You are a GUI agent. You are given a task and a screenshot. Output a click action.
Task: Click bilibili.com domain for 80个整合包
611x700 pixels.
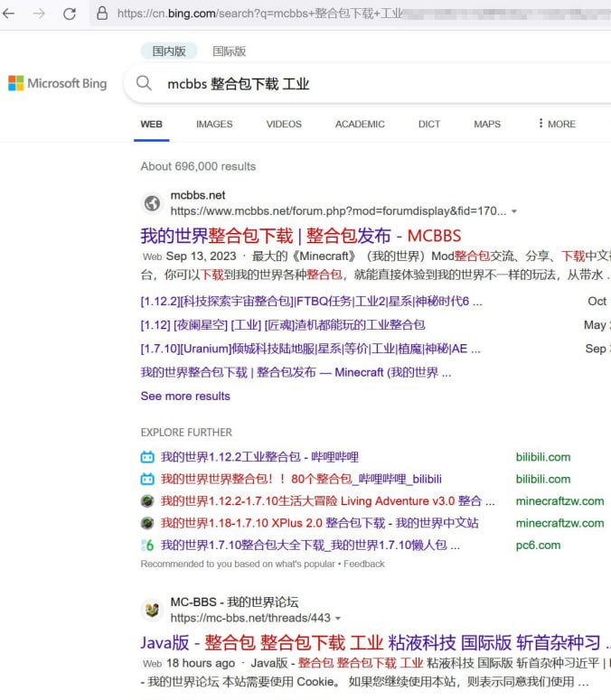(543, 479)
